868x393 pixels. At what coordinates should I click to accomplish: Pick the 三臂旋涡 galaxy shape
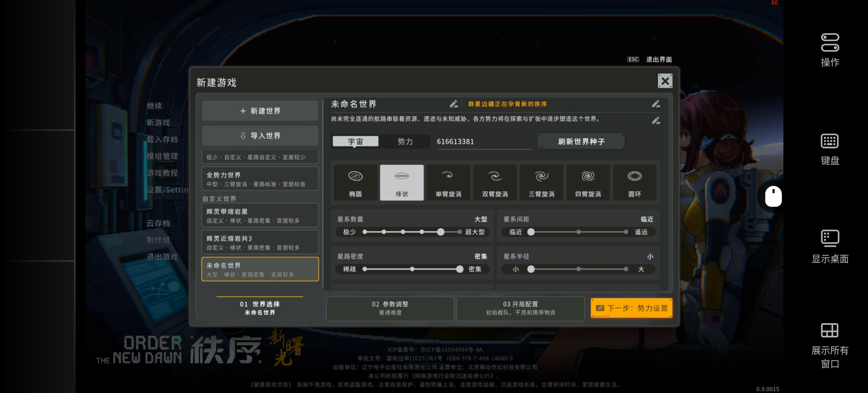(x=541, y=183)
